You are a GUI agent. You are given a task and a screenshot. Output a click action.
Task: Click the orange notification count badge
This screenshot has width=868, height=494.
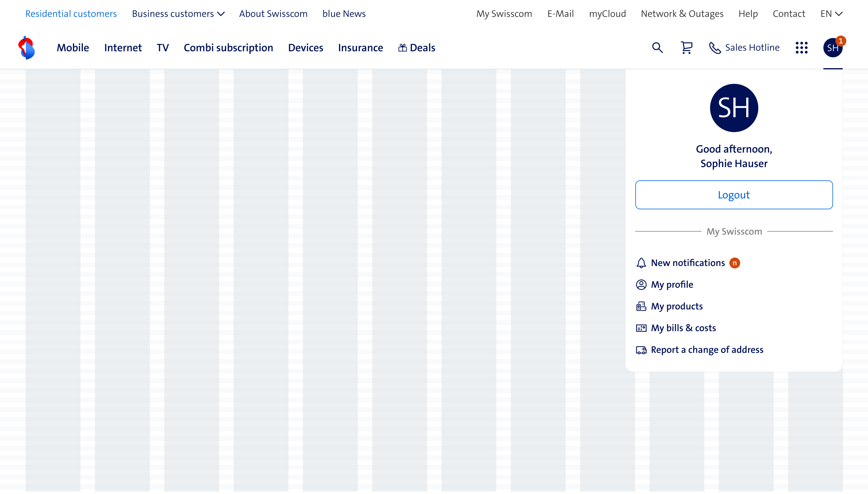[734, 263]
